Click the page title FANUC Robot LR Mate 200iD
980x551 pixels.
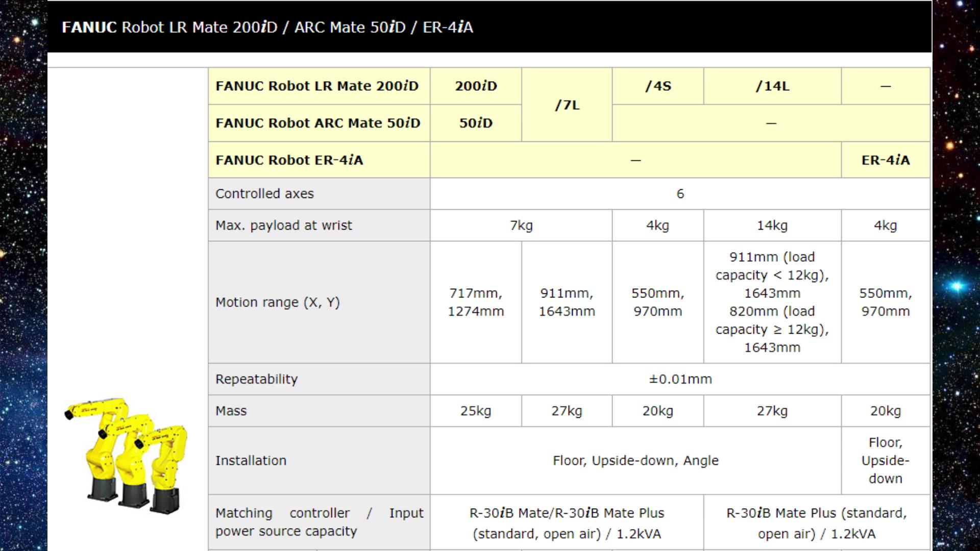click(267, 27)
